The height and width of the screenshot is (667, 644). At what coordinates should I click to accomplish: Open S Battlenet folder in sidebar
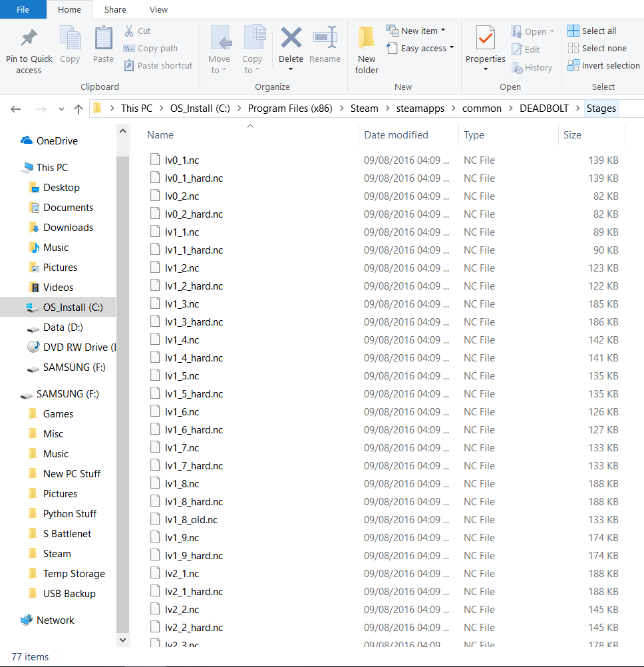click(59, 534)
